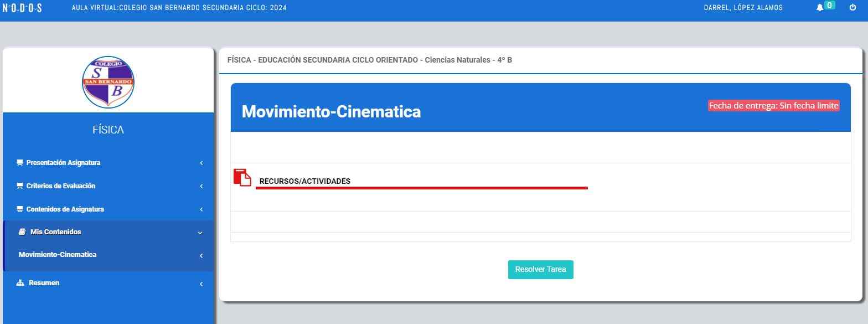Open Movimiento-Cinematica in the sidebar

58,255
